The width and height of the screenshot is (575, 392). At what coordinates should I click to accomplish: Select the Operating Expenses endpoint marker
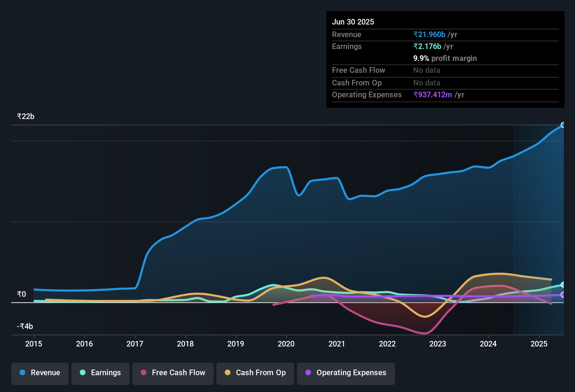[x=563, y=295]
